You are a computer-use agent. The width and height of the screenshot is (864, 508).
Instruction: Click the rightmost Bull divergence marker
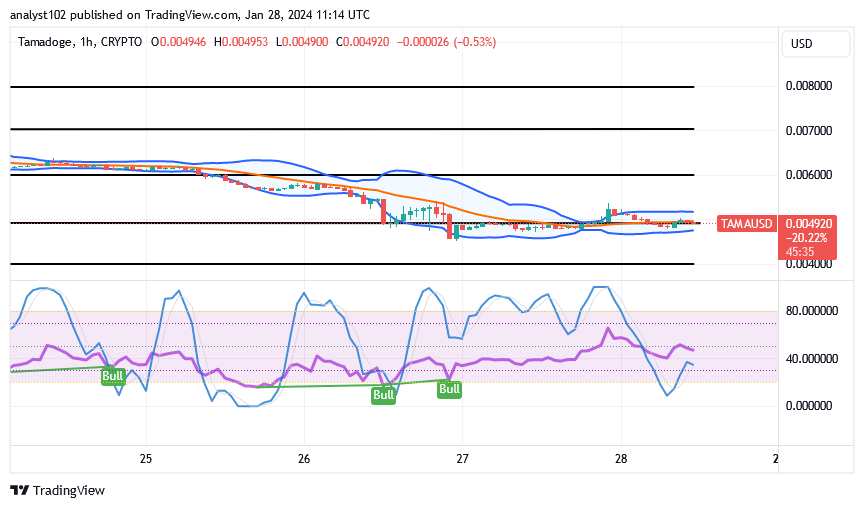pyautogui.click(x=449, y=389)
